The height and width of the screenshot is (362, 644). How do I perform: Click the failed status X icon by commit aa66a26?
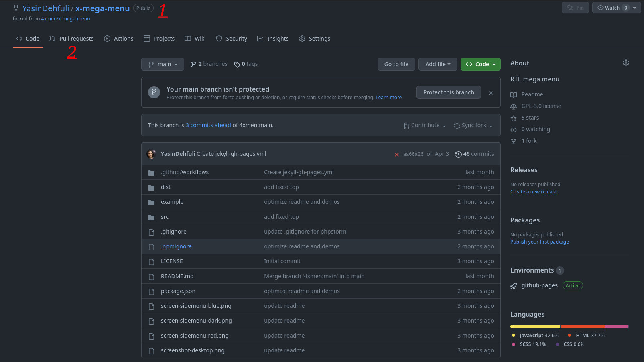[x=396, y=155]
